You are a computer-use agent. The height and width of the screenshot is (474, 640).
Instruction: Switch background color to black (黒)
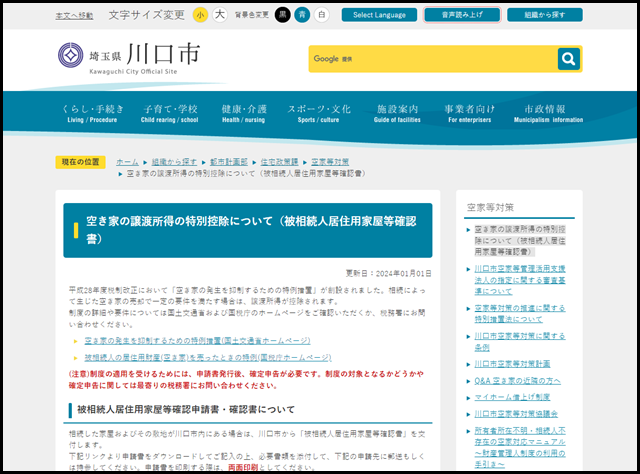pos(282,15)
